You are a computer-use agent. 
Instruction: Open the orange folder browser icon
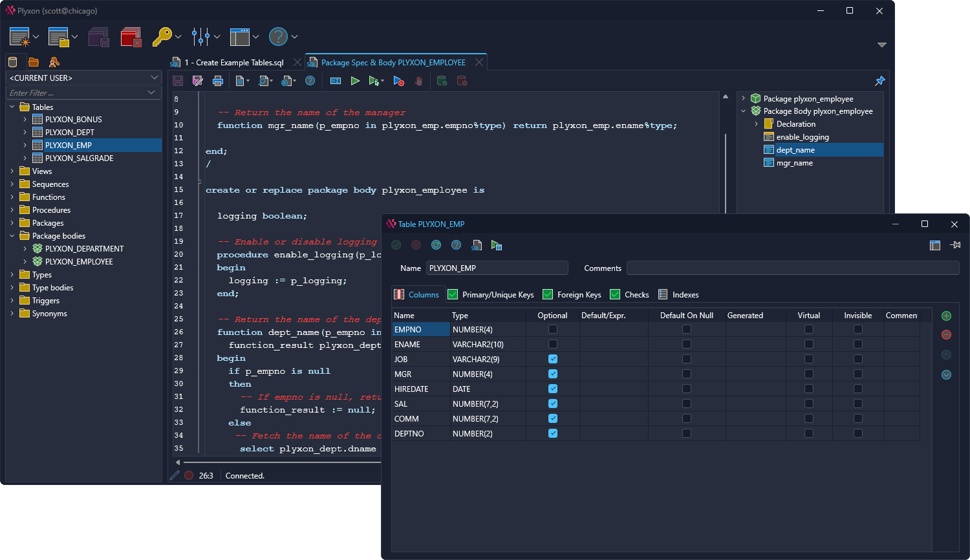tap(34, 62)
